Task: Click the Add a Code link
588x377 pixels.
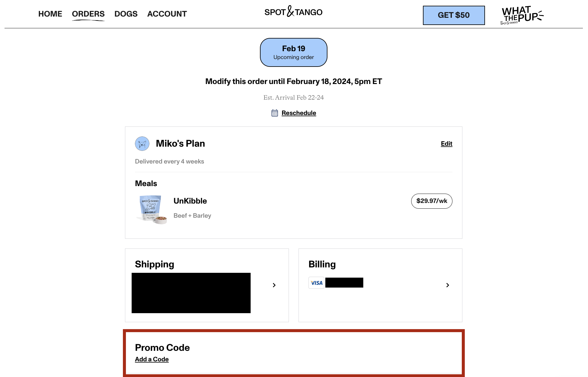Action: coord(152,359)
